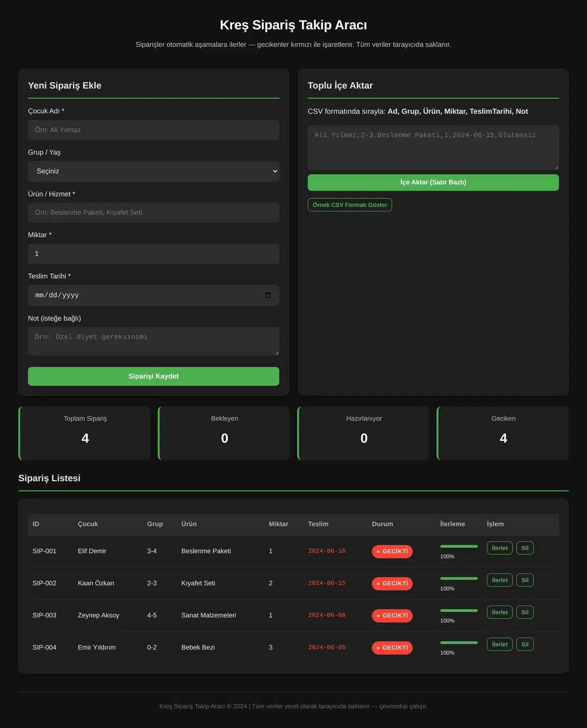Advance order SIP-002 with İlerlet
Screen dimensions: 587x728
tap(499, 580)
